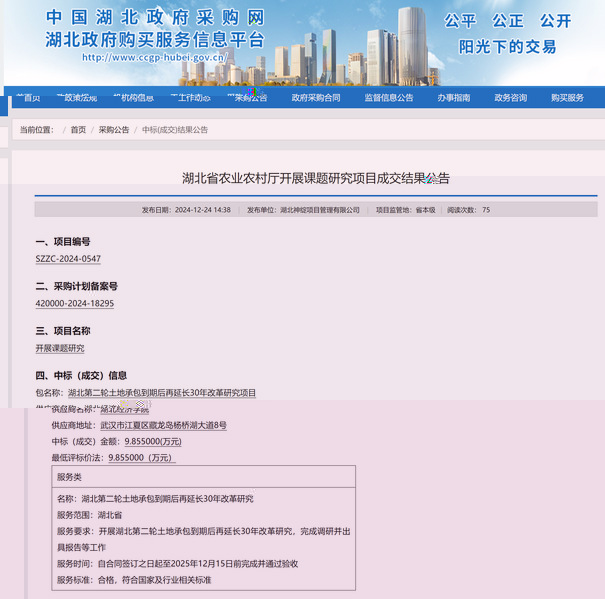Click the 采购公告 breadcrumb link
Image resolution: width=605 pixels, height=599 pixels.
pos(114,130)
